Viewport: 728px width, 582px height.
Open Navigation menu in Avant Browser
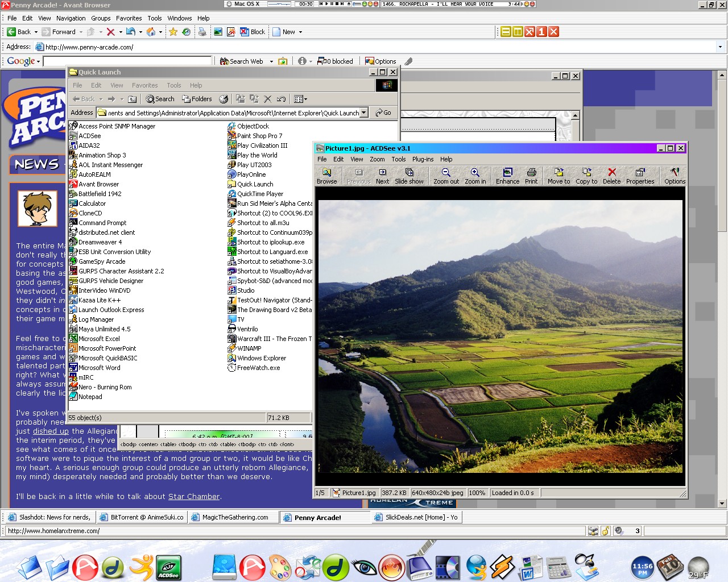pos(71,18)
